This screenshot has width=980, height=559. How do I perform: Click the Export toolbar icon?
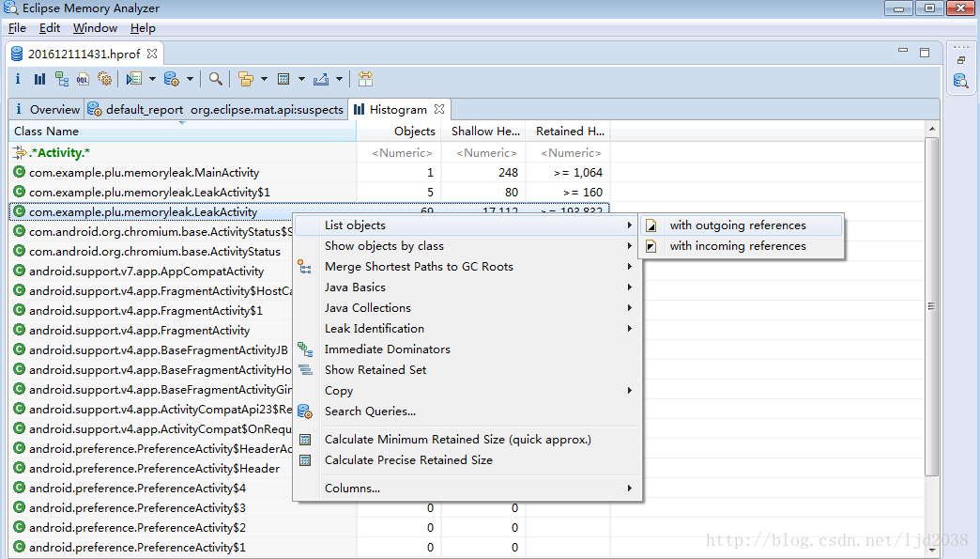point(321,79)
